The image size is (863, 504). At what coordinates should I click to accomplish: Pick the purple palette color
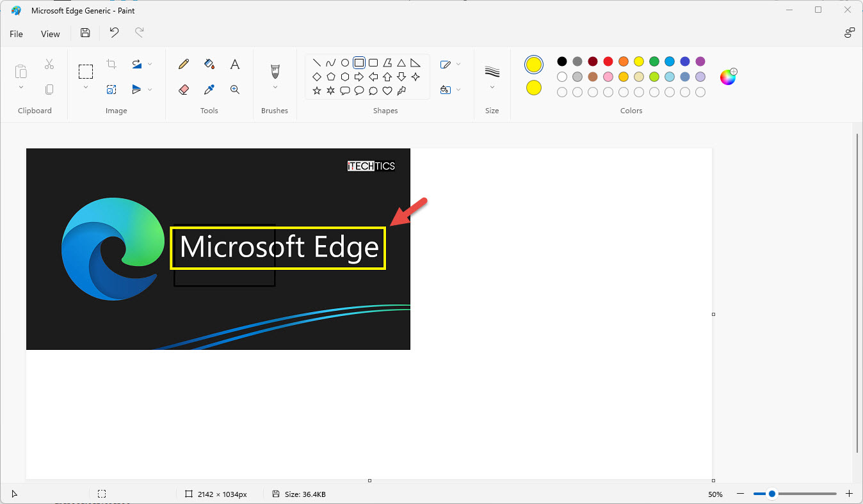point(700,61)
